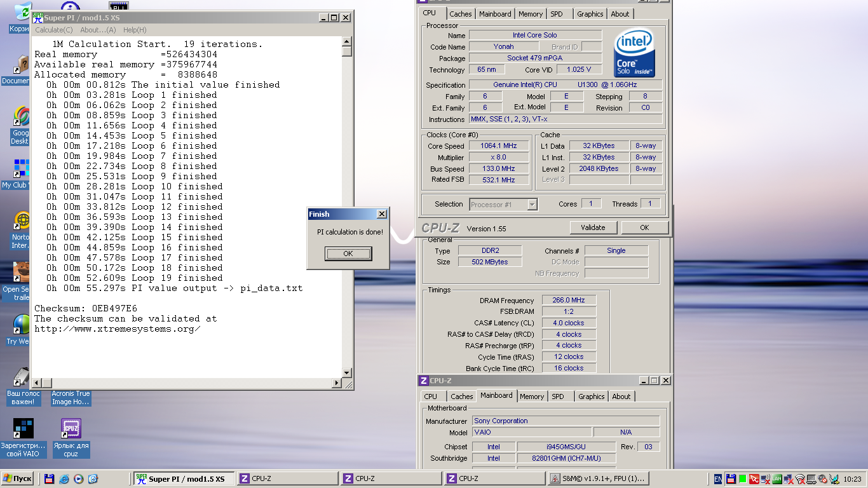Click Super PI horizontal scrollbar right arrow
The width and height of the screenshot is (868, 488).
click(337, 383)
